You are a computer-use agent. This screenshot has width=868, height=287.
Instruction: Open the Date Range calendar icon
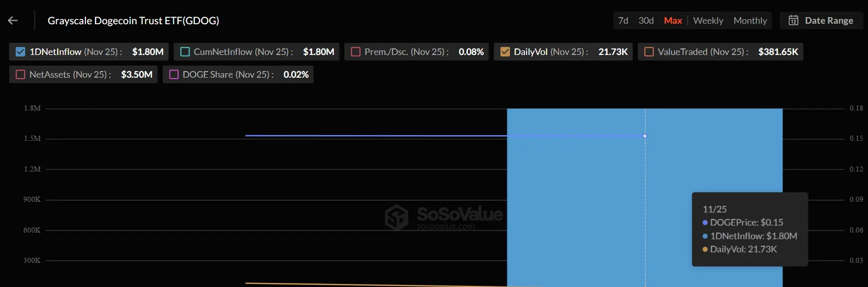click(793, 21)
